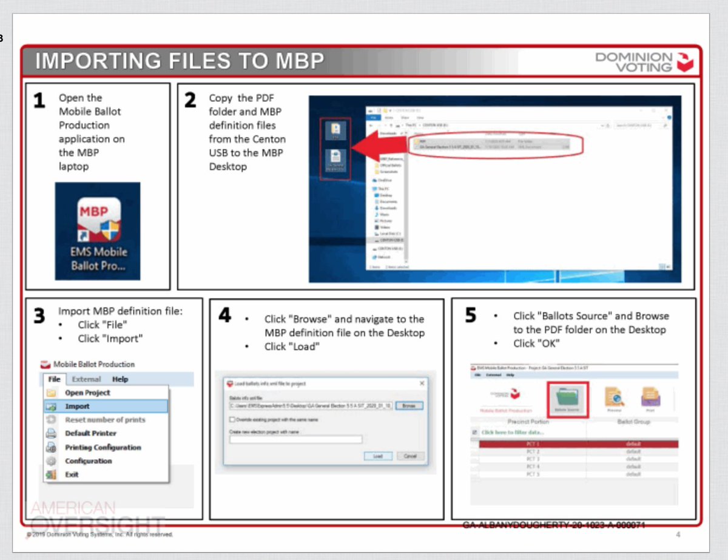Click the Load button
This screenshot has width=728, height=560.
(378, 456)
